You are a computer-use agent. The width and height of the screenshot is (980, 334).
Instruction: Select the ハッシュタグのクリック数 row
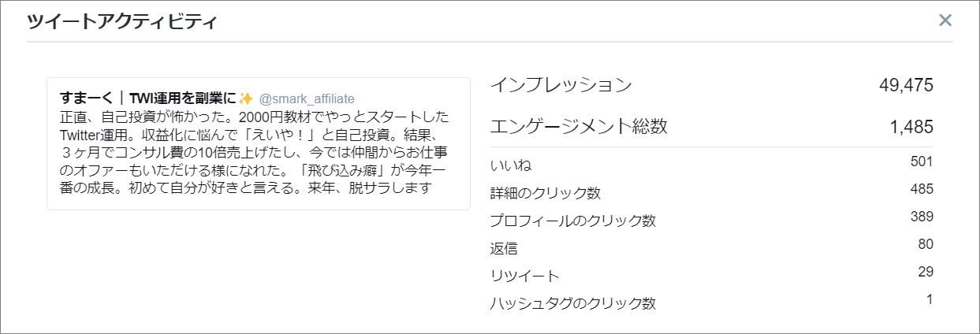(x=712, y=302)
